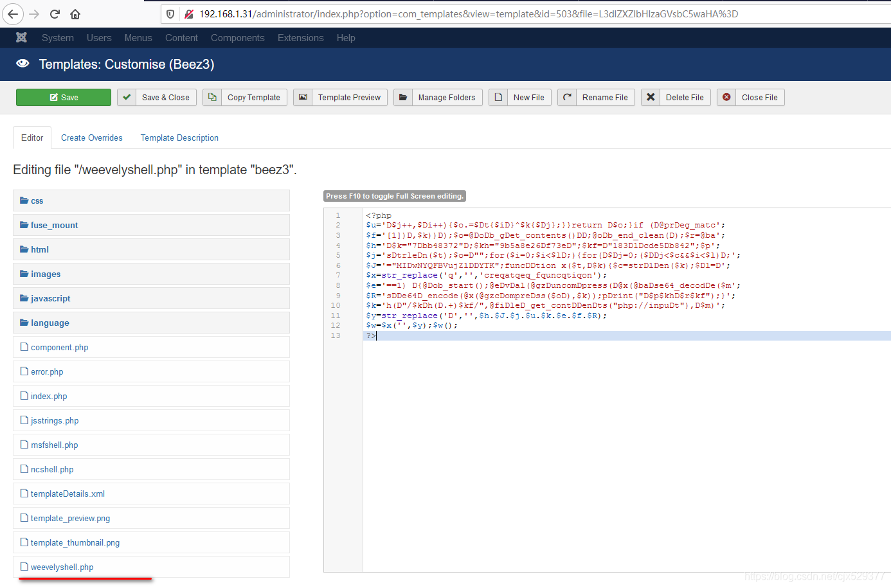Open template_preview.png file link
Viewport: 891px width, 588px height.
coord(70,518)
